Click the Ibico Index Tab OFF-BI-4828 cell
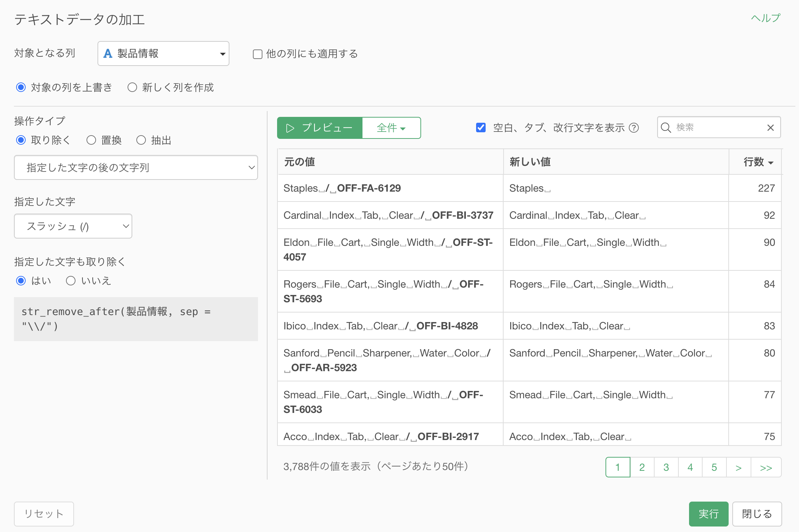799x532 pixels. [x=390, y=326]
